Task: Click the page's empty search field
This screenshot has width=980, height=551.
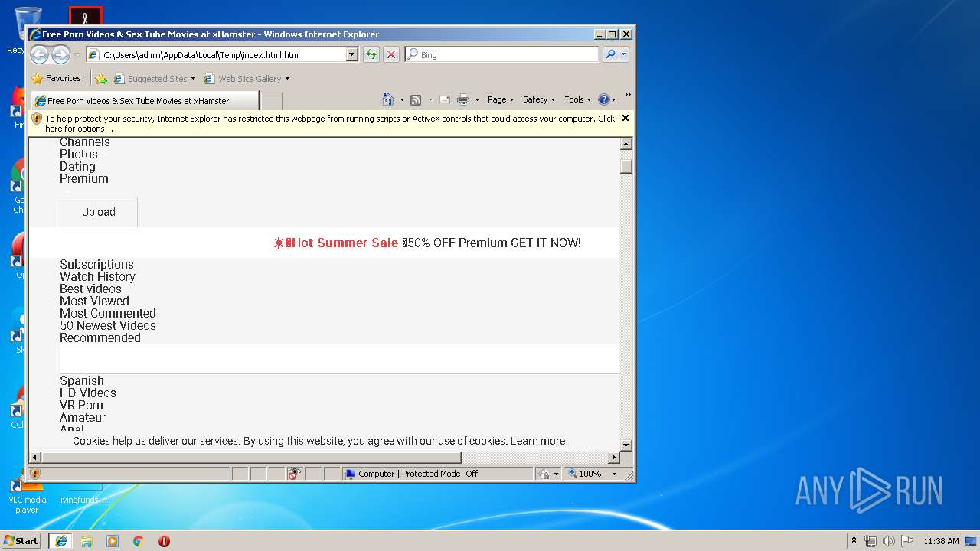Action: pos(339,359)
